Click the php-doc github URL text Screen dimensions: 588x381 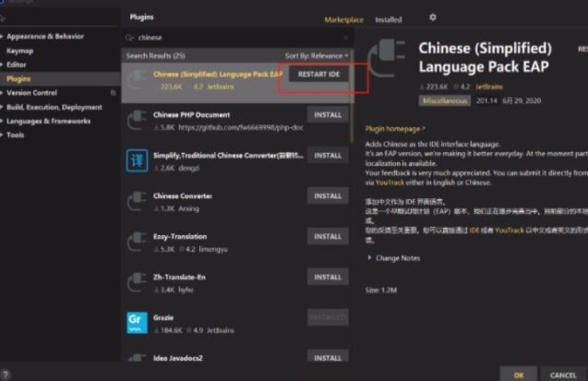coord(241,127)
